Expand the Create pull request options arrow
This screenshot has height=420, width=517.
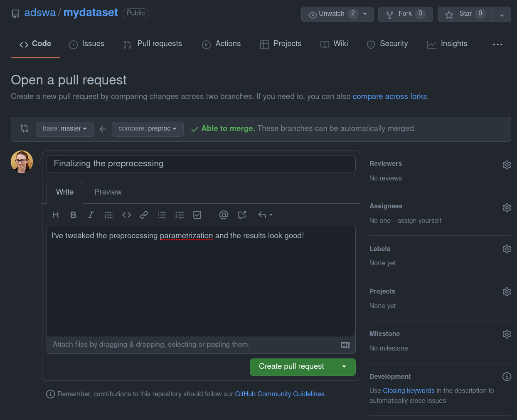[x=344, y=367]
